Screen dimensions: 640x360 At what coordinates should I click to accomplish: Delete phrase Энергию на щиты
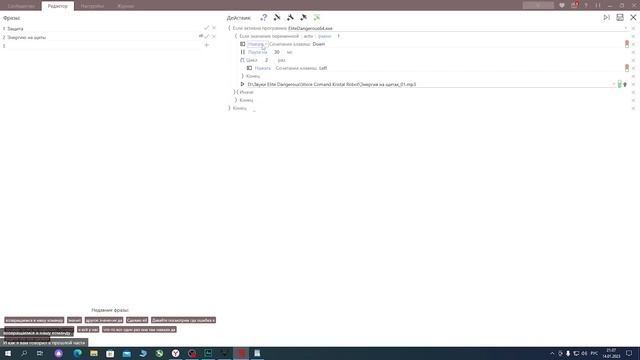214,36
